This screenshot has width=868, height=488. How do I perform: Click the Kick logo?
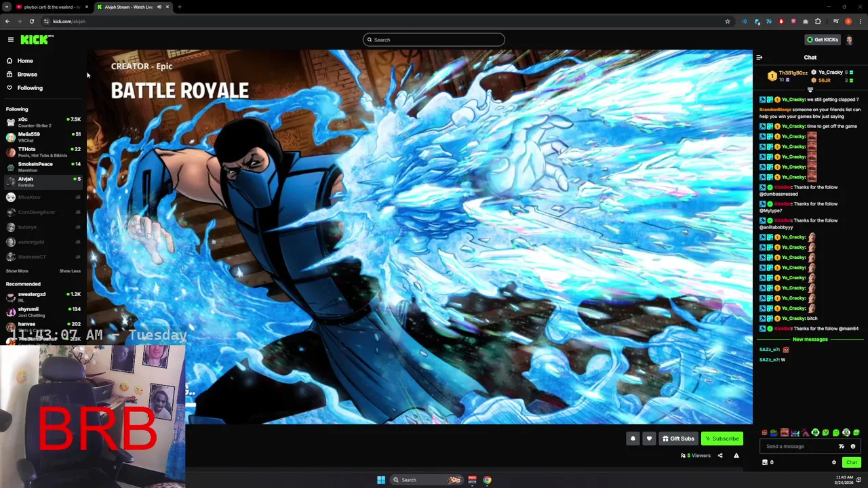point(36,40)
